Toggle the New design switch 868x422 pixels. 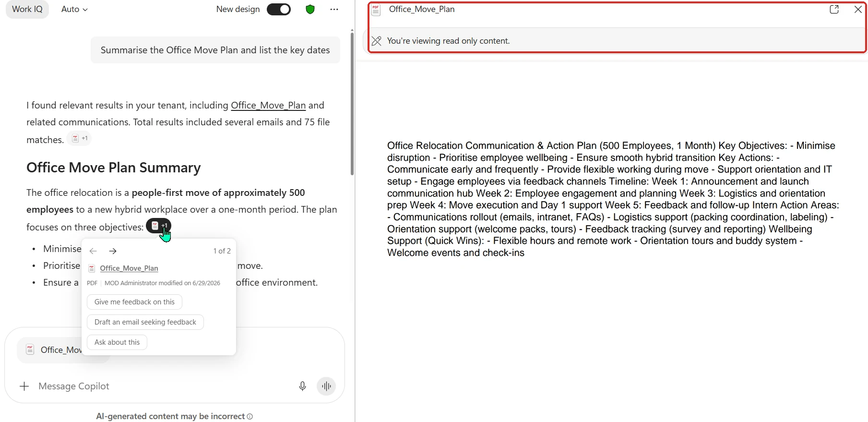[279, 9]
